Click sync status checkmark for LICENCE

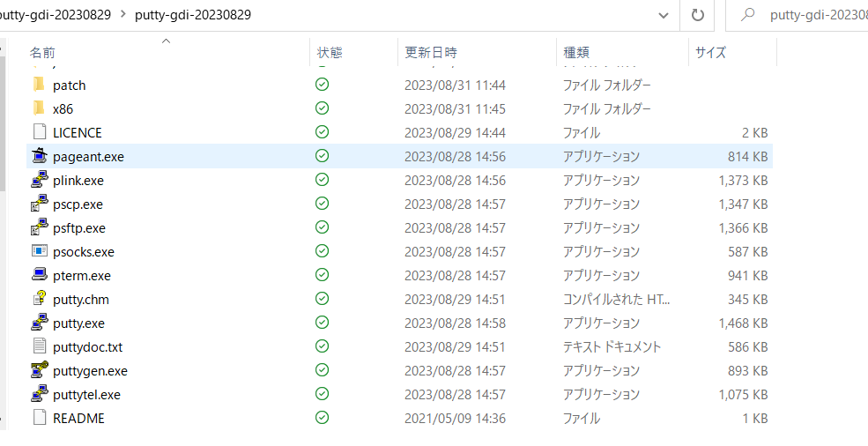click(322, 132)
